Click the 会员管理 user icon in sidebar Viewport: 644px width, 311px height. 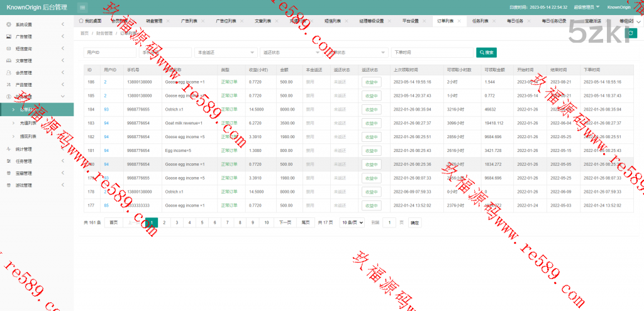(x=8, y=72)
